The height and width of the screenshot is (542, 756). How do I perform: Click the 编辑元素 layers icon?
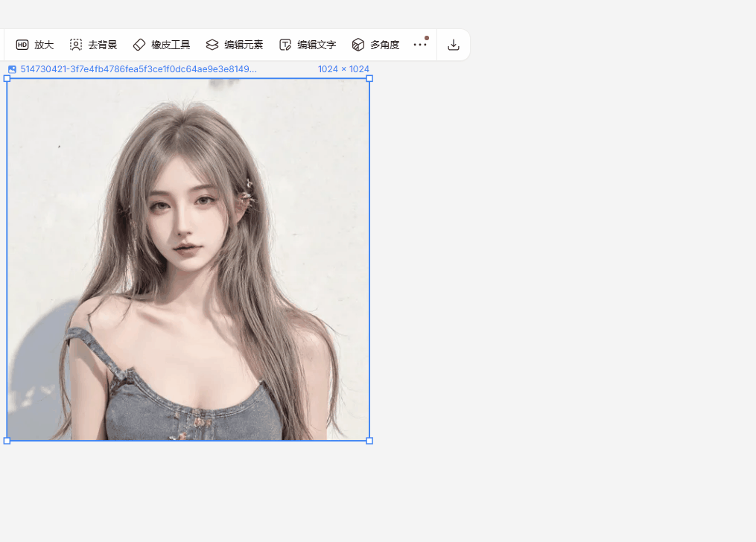[212, 45]
